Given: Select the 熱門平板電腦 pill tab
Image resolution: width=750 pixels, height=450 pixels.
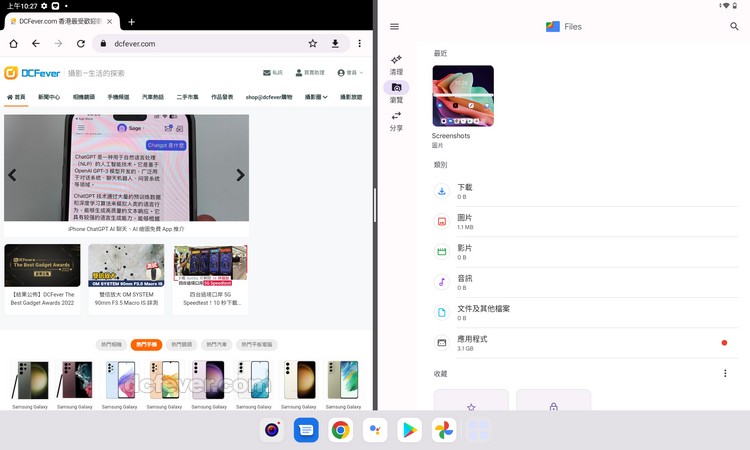Looking at the screenshot, I should pos(257,344).
